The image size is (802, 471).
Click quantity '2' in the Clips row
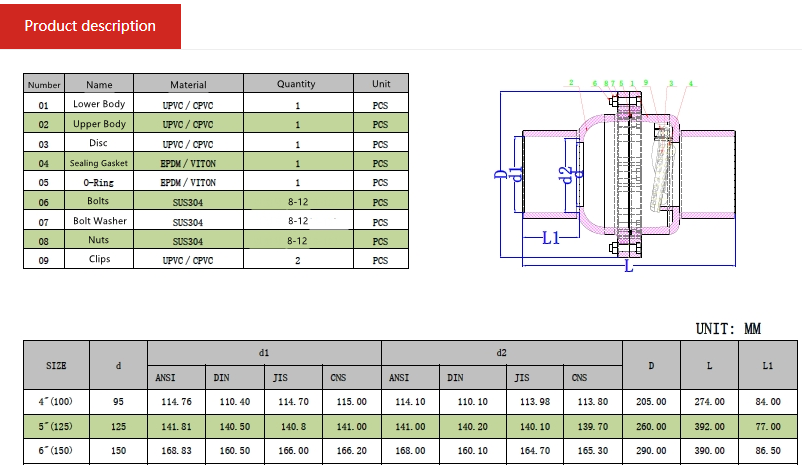(x=298, y=260)
